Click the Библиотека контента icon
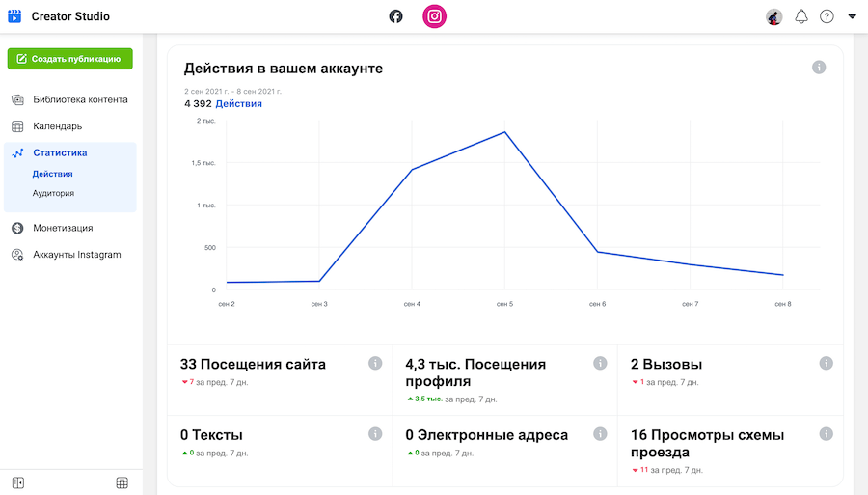Image resolution: width=868 pixels, height=495 pixels. pyautogui.click(x=17, y=99)
